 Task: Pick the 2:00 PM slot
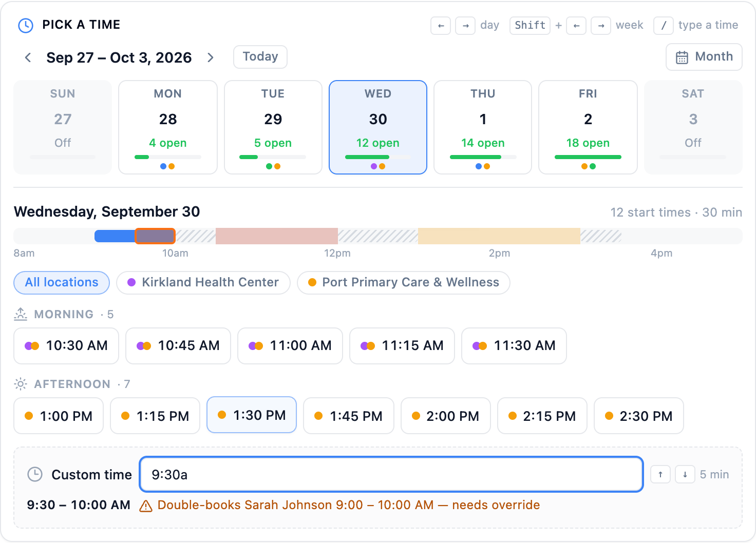[x=446, y=416]
